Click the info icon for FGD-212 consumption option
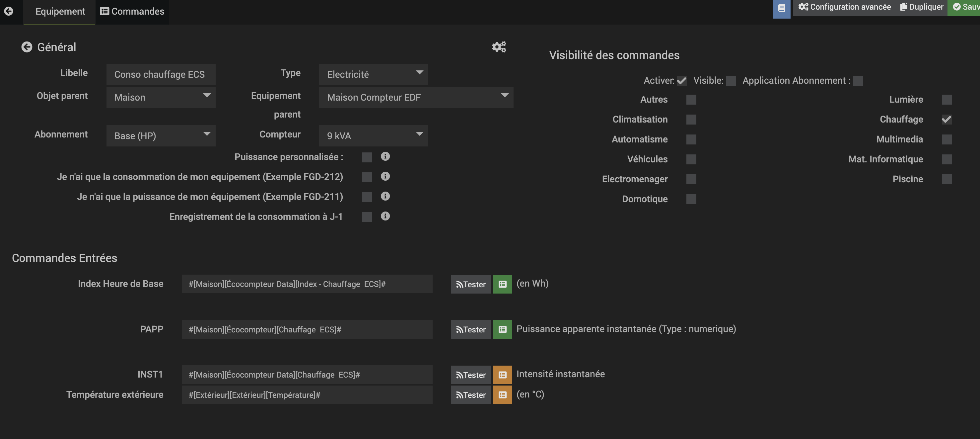 [x=385, y=176]
